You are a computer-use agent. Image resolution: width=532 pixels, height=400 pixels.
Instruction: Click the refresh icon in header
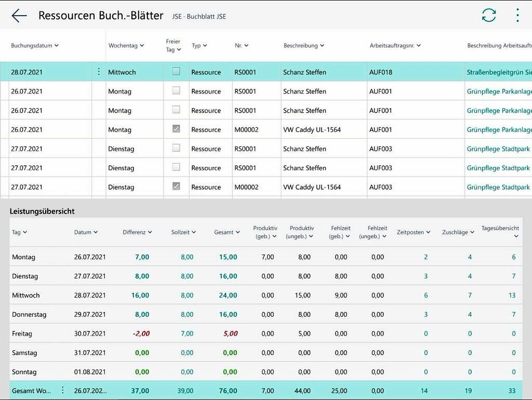pos(488,16)
